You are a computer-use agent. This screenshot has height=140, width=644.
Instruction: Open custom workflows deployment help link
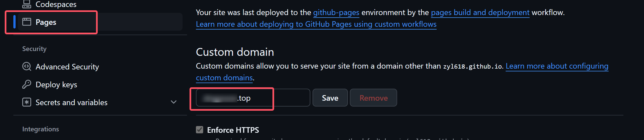(x=316, y=24)
